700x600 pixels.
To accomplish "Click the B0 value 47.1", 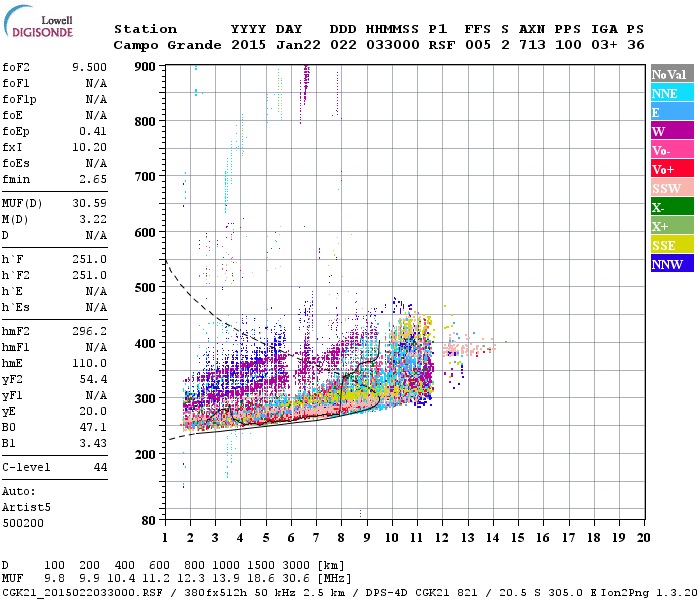I will pyautogui.click(x=93, y=427).
